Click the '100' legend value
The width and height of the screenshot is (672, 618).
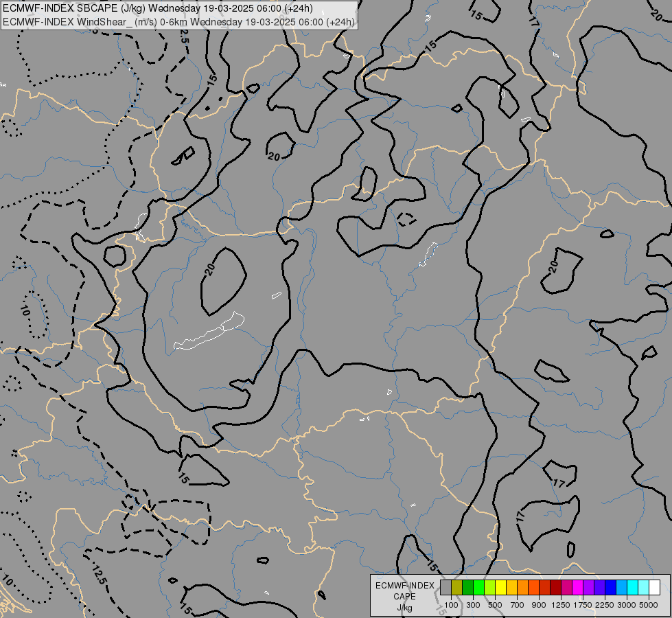click(x=451, y=605)
